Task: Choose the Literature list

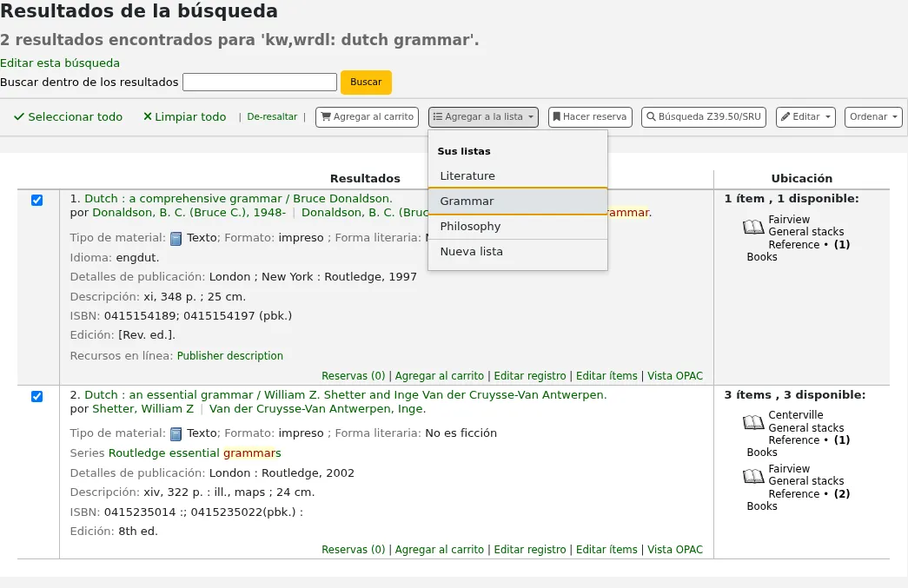Action: tap(518, 176)
